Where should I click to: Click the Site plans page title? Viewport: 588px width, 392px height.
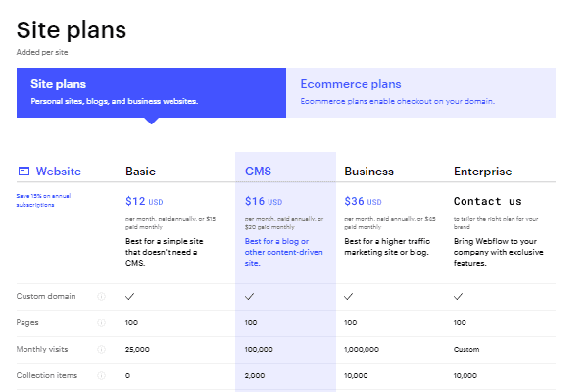pyautogui.click(x=72, y=30)
